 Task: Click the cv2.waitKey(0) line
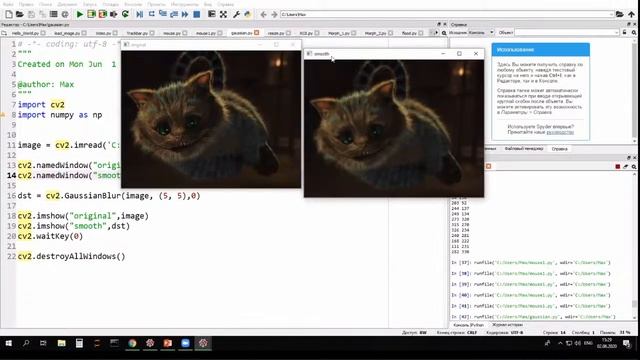click(x=50, y=236)
